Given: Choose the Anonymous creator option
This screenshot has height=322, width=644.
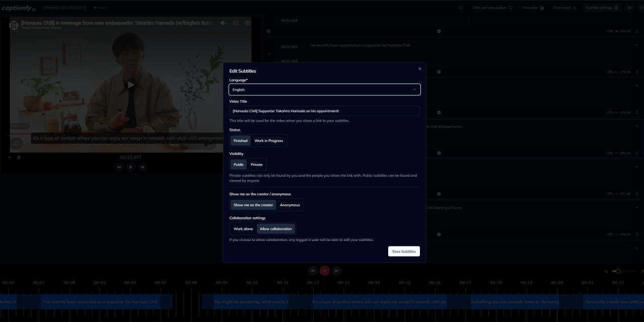Looking at the screenshot, I should click(290, 205).
